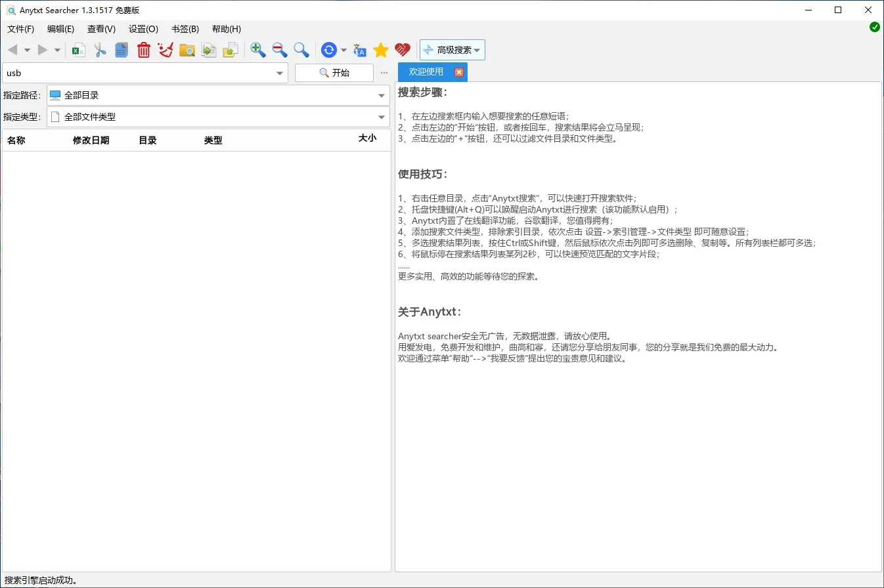This screenshot has width=884, height=588.
Task: Click the three-dots more options button
Action: tap(384, 73)
